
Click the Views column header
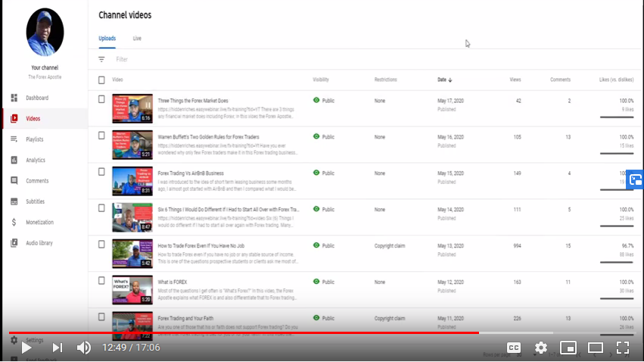[x=515, y=80]
